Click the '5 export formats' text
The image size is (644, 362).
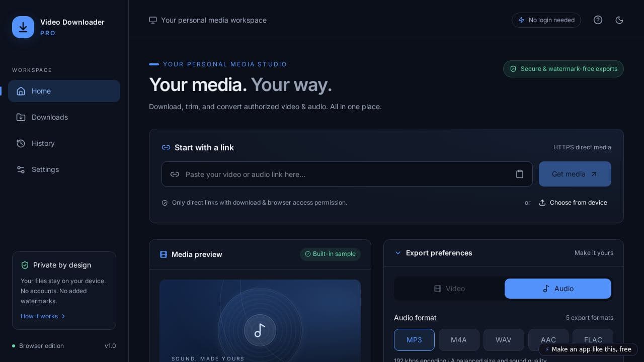590,318
